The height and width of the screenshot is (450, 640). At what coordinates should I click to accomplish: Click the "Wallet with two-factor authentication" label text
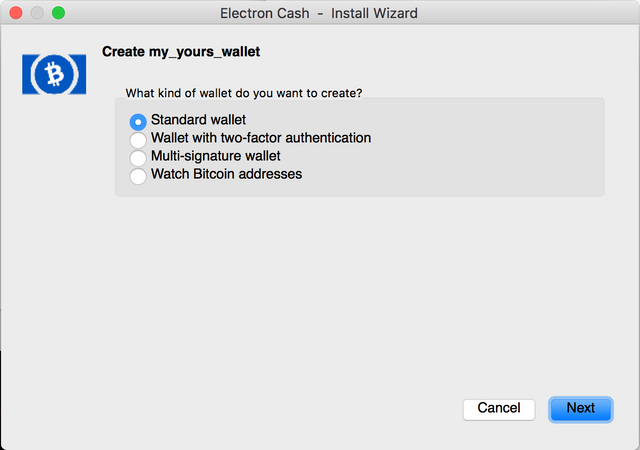(260, 138)
